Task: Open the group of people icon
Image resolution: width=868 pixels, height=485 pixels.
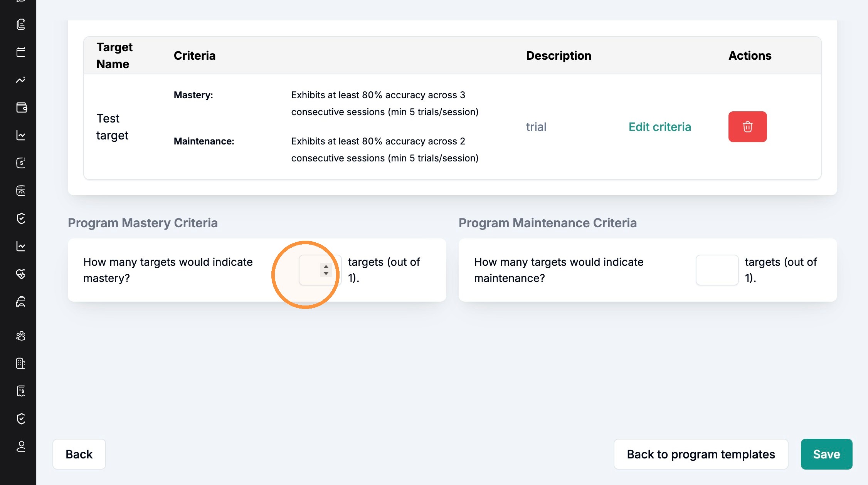Action: click(x=21, y=336)
